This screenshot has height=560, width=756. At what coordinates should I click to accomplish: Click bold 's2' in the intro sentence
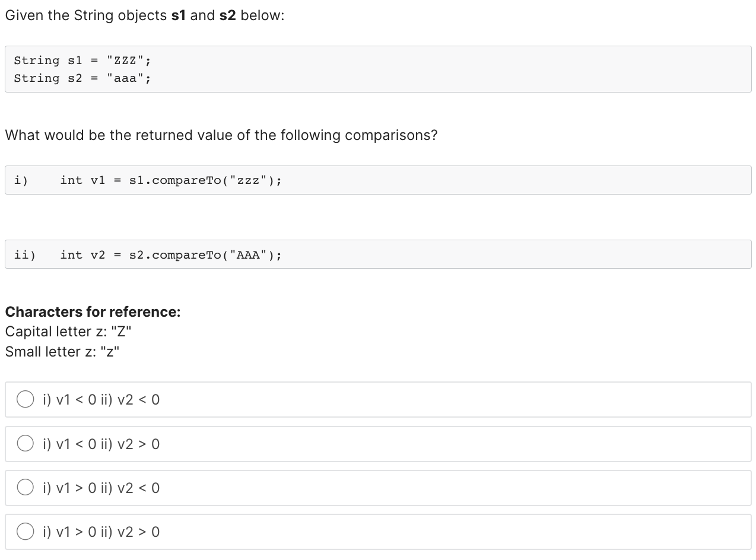pos(228,16)
